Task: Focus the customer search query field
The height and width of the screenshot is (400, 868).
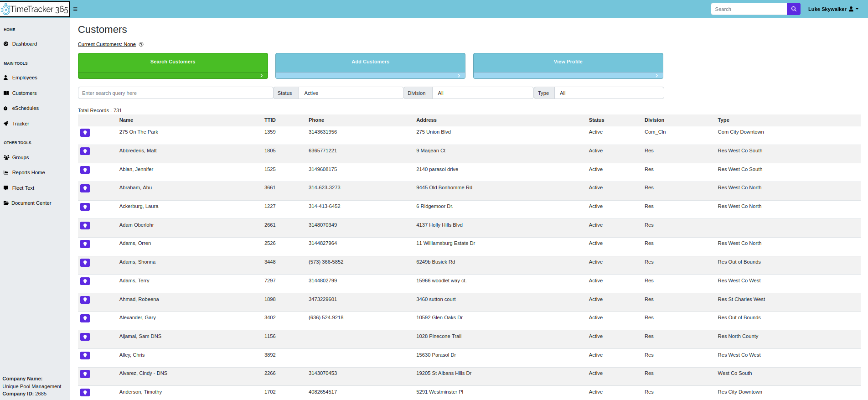Action: click(x=176, y=93)
